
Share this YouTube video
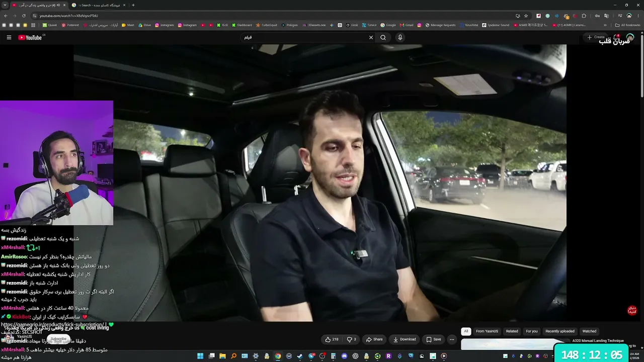point(374,339)
